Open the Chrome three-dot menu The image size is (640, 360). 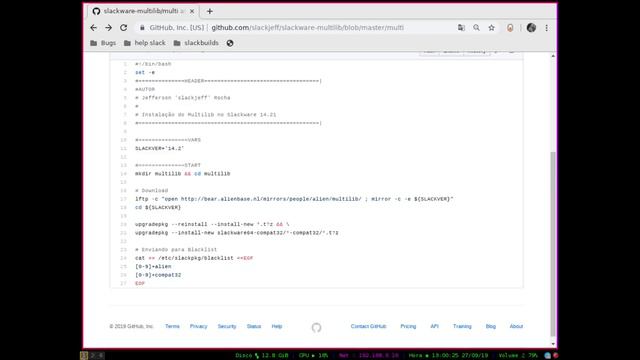[547, 28]
